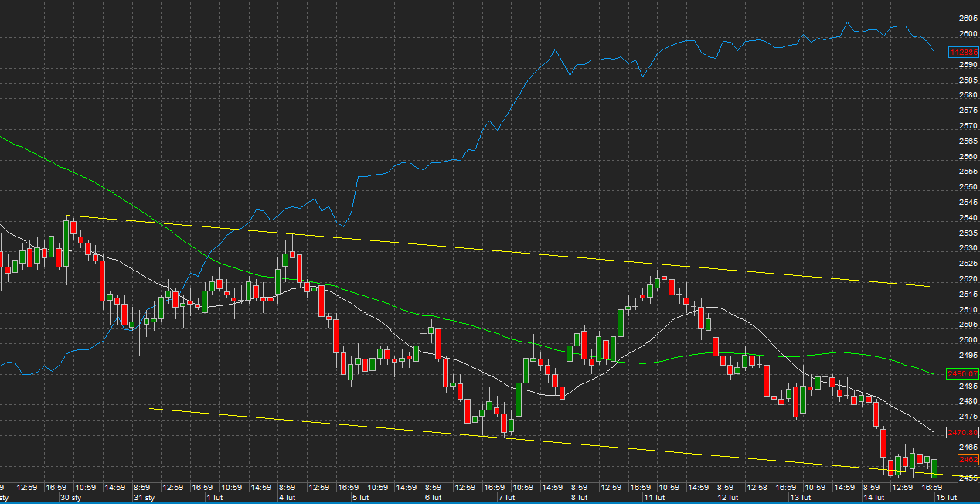Click the 2510 price axis label
The width and height of the screenshot is (980, 504).
tap(968, 310)
